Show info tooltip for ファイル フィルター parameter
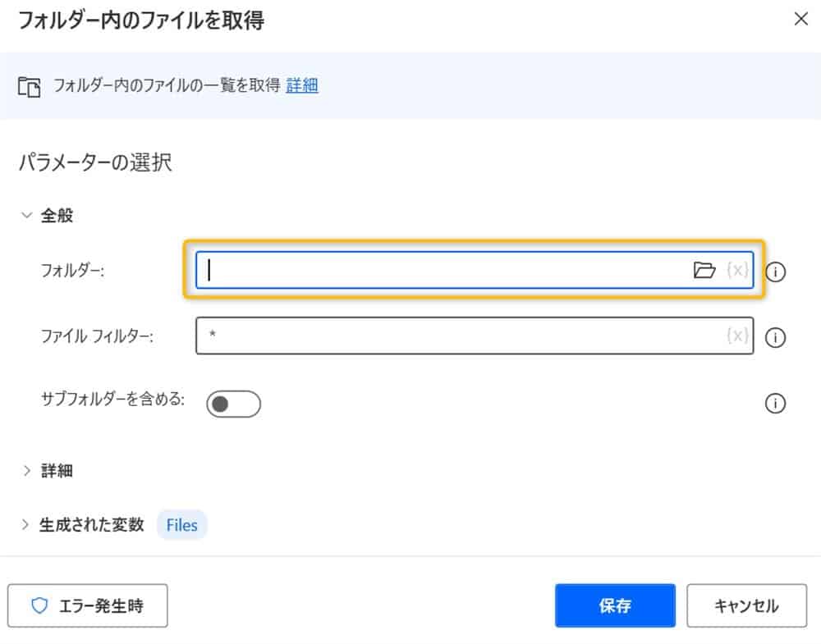The image size is (821, 644). pos(775,337)
